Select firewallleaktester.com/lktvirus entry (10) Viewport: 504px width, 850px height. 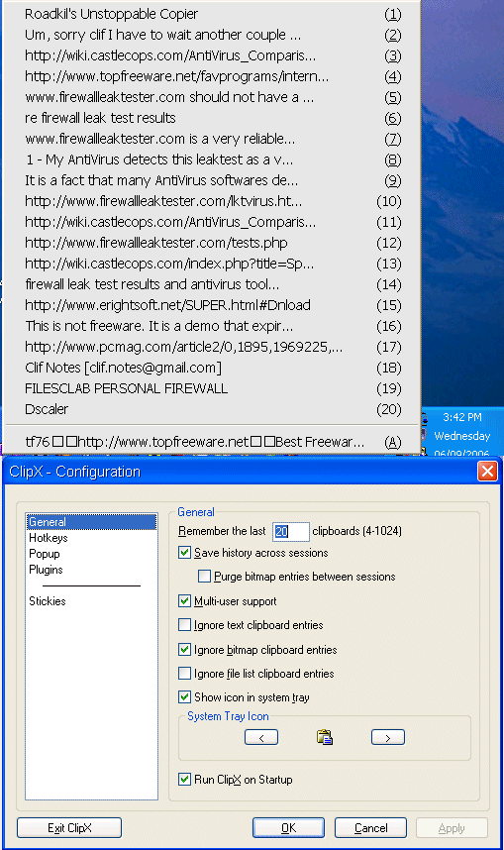click(213, 201)
